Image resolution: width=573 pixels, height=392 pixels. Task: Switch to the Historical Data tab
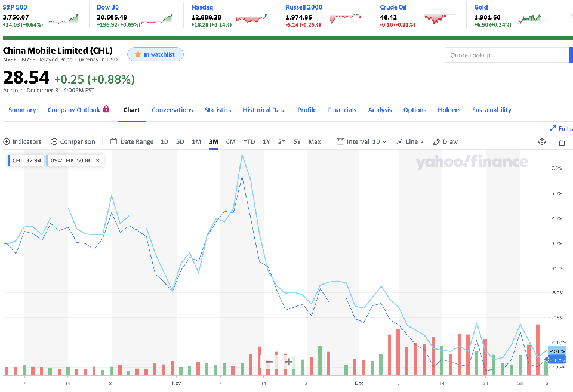[x=264, y=110]
